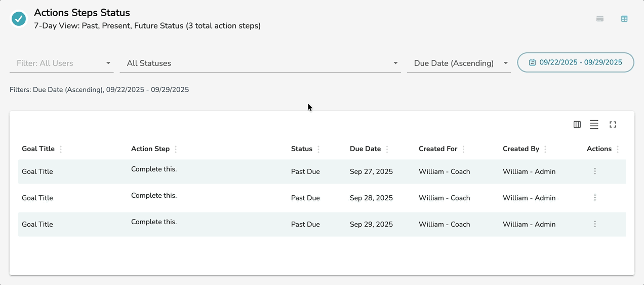Open show/hide columns icon
Image resolution: width=644 pixels, height=285 pixels.
click(x=577, y=125)
